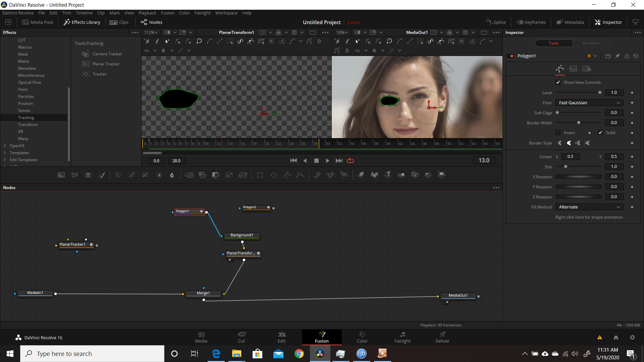
Task: Add a Blur droplet tool node
Action: coord(172,175)
